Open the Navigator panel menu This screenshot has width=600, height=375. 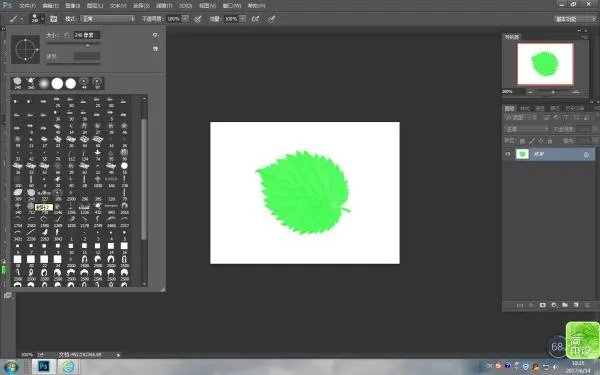[585, 37]
